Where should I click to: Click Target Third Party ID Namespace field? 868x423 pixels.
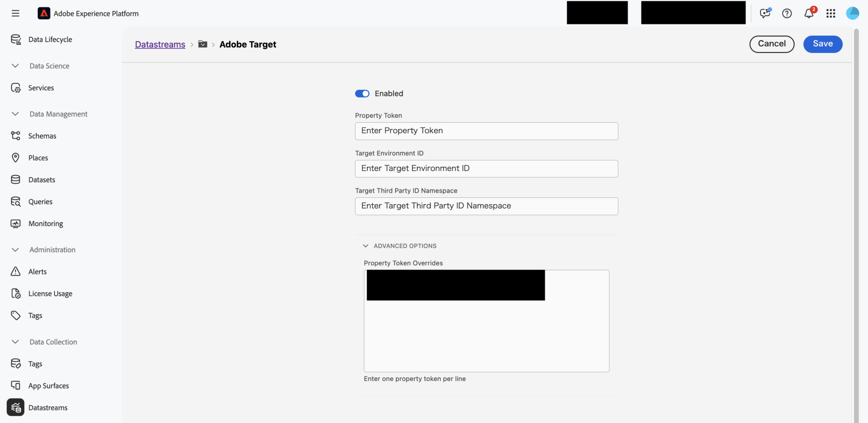[487, 206]
